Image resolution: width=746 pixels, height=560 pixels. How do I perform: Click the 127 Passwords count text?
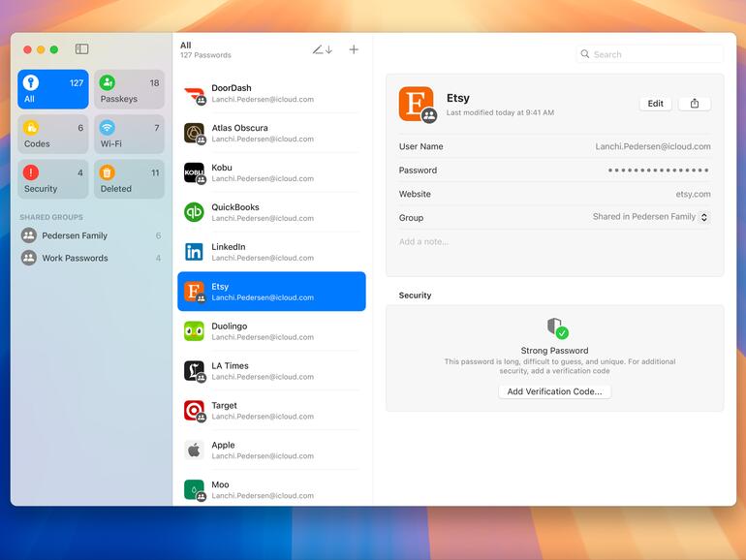(205, 55)
